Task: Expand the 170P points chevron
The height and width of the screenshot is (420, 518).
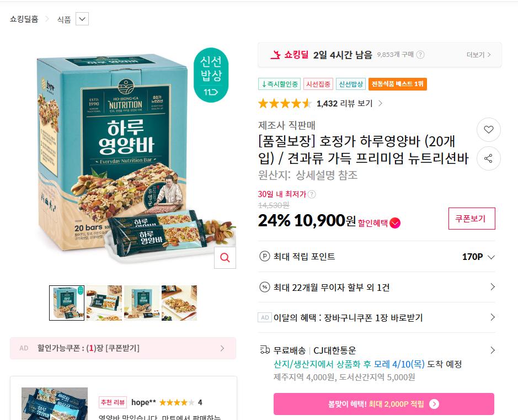Action: click(491, 257)
